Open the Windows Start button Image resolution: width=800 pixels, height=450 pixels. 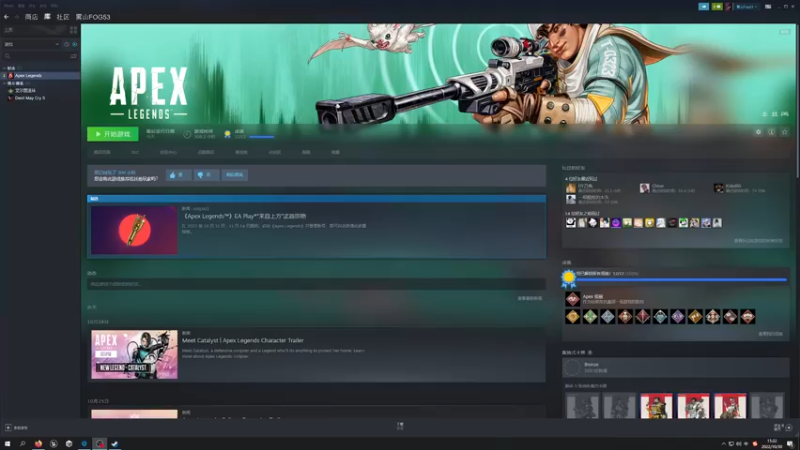(7, 444)
